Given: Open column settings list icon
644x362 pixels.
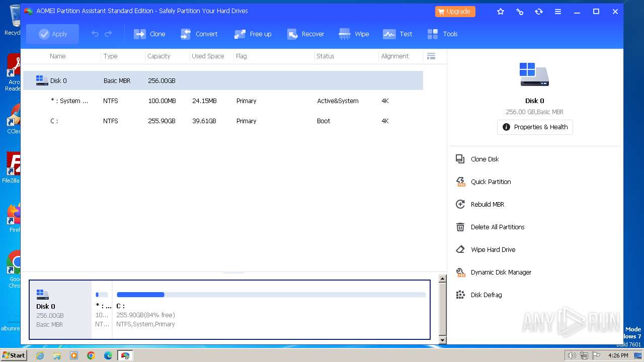Looking at the screenshot, I should [x=431, y=56].
